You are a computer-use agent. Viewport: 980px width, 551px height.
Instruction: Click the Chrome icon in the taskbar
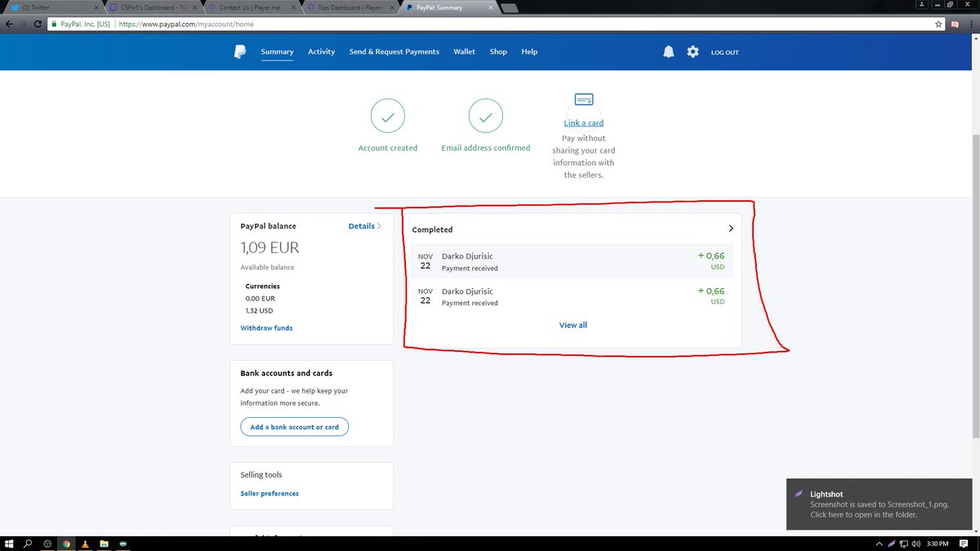pos(66,543)
